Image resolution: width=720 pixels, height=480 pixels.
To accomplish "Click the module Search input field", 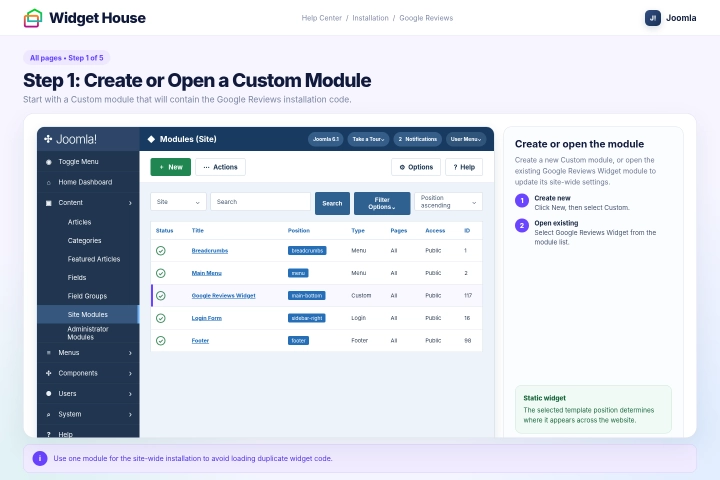I will coord(260,202).
